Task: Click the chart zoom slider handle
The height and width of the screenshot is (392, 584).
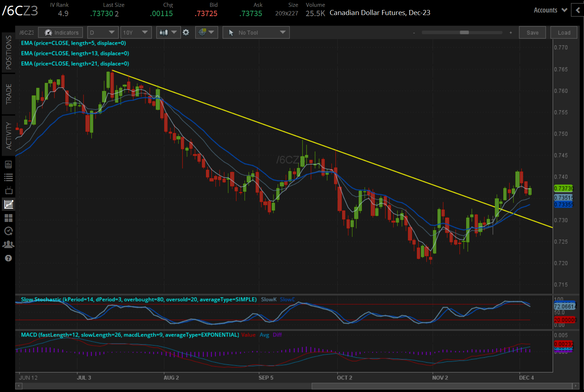Action: pos(464,33)
